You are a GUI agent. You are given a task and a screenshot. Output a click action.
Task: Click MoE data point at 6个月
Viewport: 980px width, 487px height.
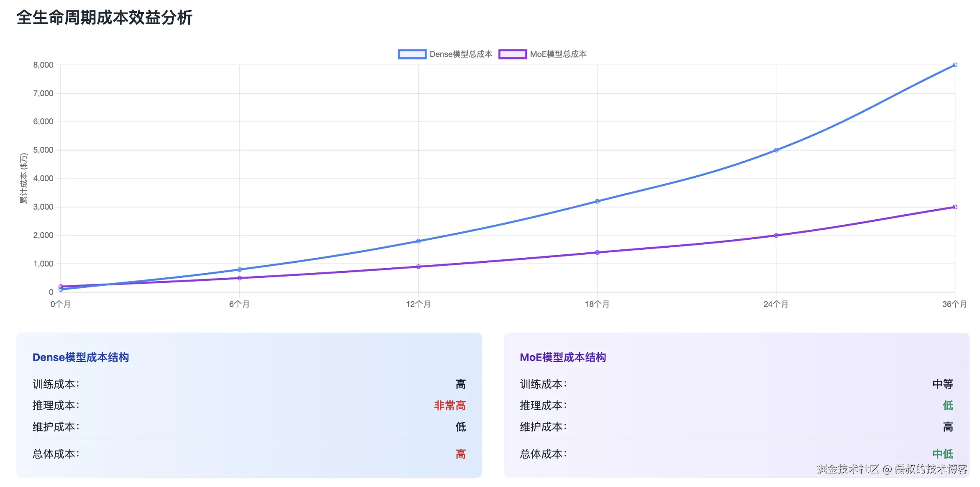[x=239, y=278]
